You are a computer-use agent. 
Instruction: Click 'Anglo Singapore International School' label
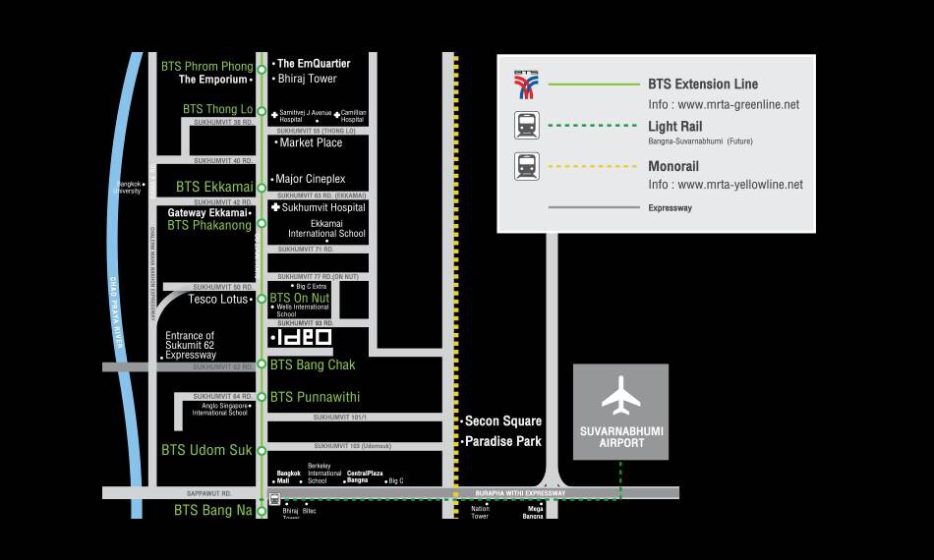pos(220,409)
